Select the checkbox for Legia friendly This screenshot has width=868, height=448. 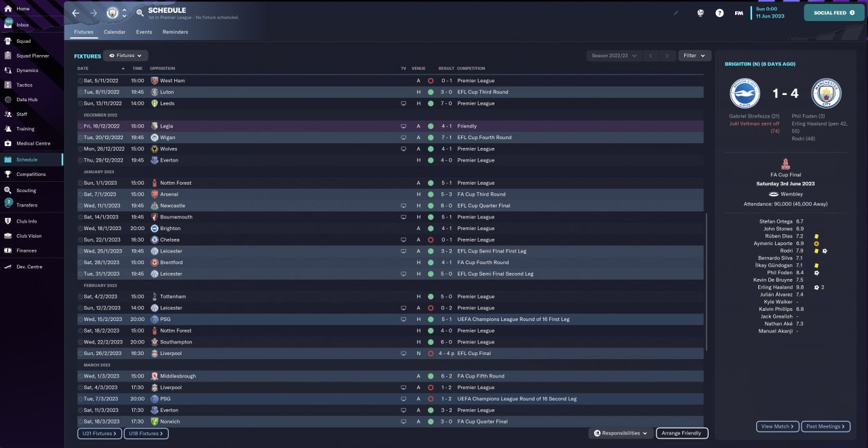[80, 126]
